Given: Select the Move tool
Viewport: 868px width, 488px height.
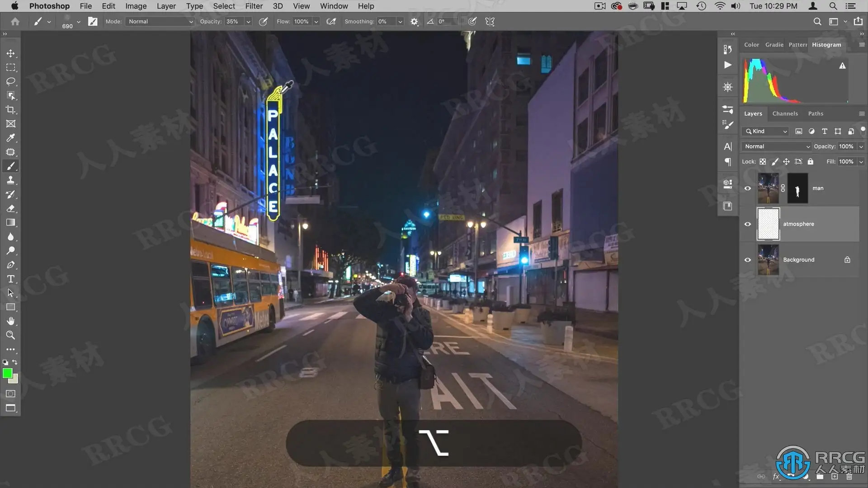Looking at the screenshot, I should (x=10, y=53).
